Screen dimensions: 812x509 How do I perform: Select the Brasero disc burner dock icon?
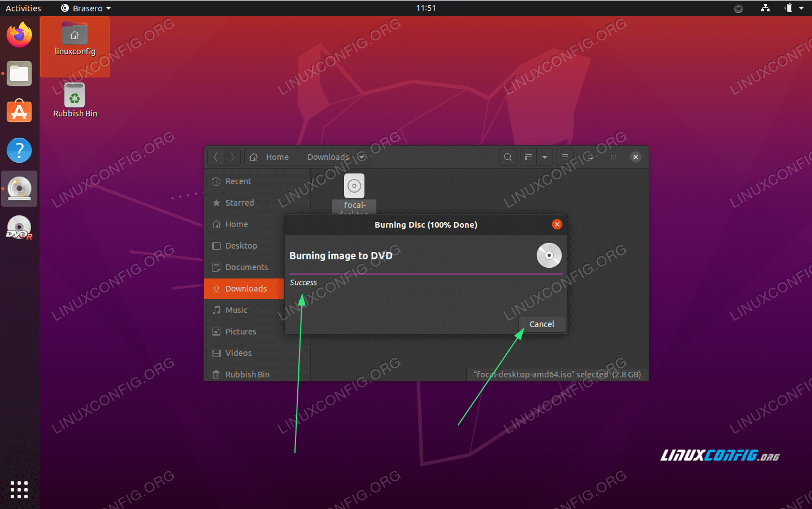(19, 189)
